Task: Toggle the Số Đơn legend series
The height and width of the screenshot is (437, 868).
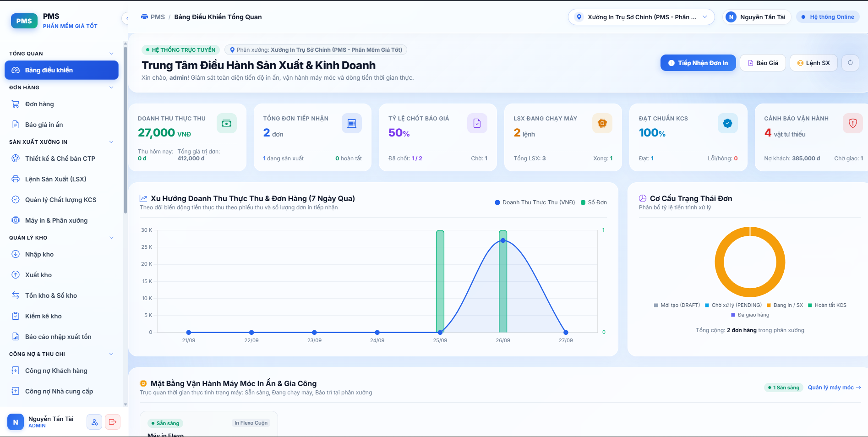Action: coord(594,202)
